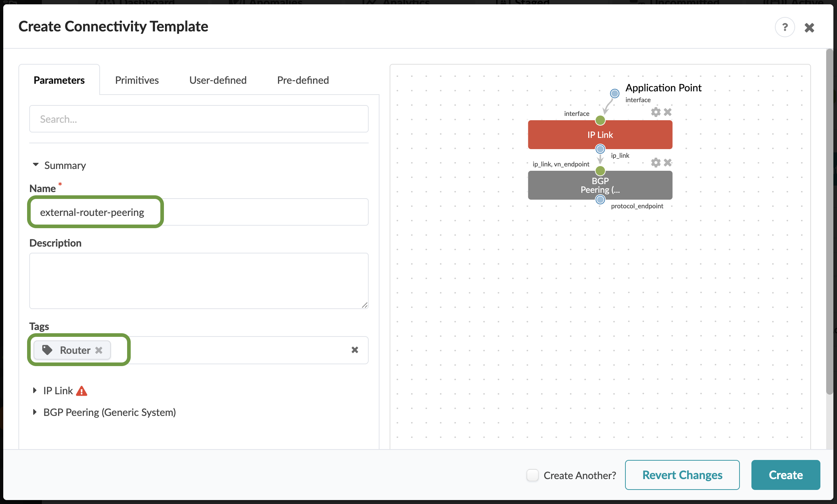The image size is (837, 504).
Task: Switch to the User-defined tab
Action: pos(218,80)
